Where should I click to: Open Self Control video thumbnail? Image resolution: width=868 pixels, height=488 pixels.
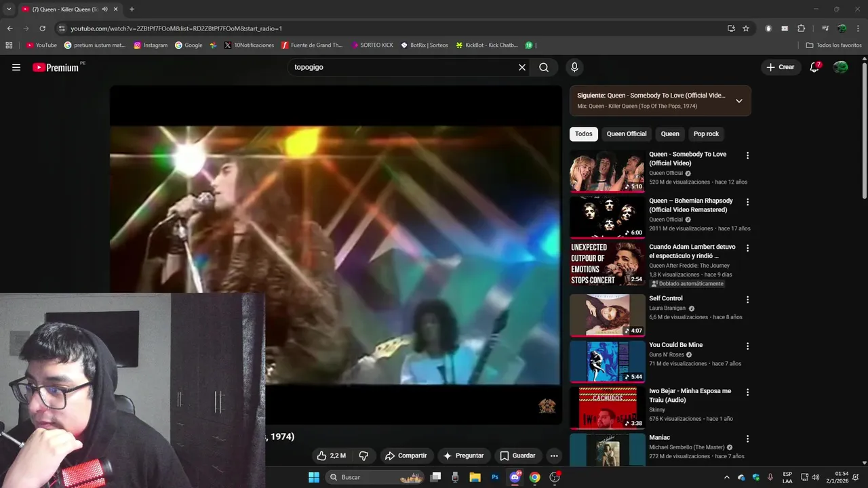(607, 315)
